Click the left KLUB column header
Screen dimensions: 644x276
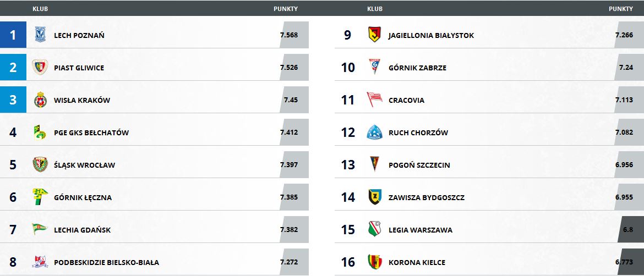click(40, 9)
